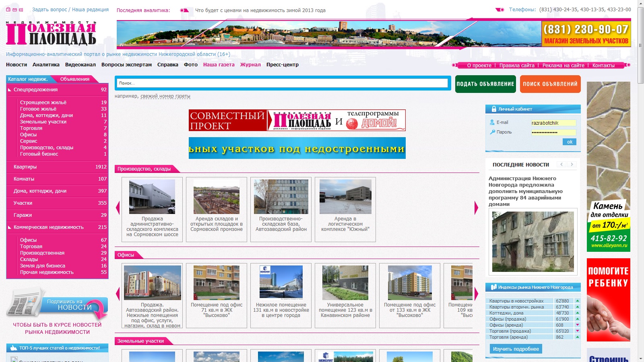Screen dimensions: 644x362
Task: Open the Южный logistics complex thumbnail
Action: click(345, 197)
